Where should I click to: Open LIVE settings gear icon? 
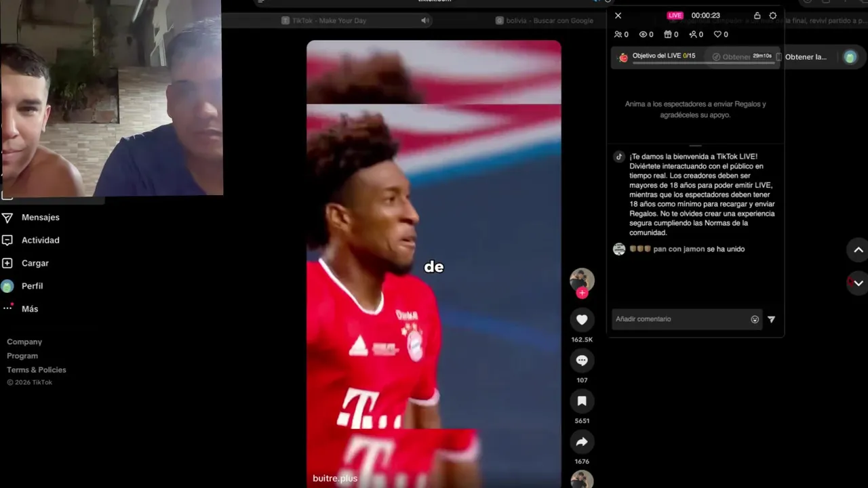(772, 16)
